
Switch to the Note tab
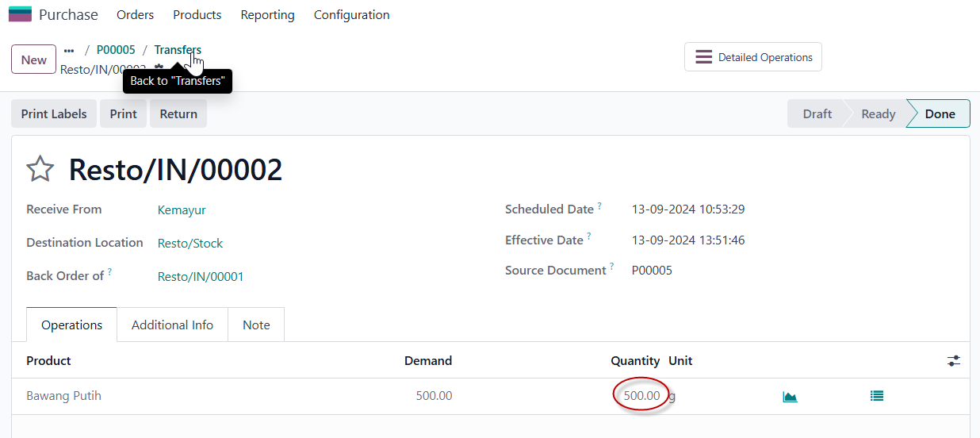coord(256,325)
